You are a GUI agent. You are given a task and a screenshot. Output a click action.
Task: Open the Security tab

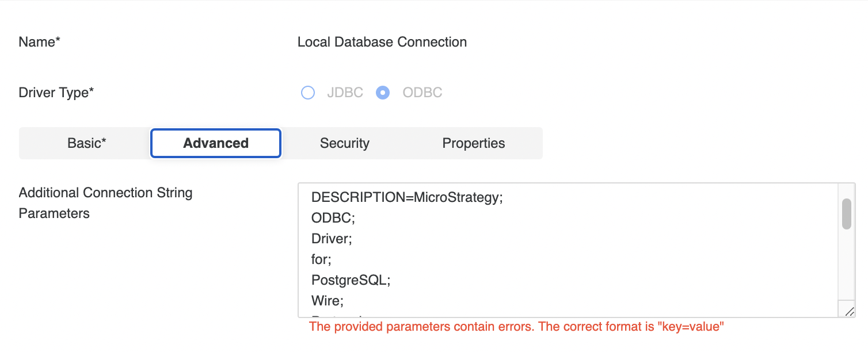(345, 143)
